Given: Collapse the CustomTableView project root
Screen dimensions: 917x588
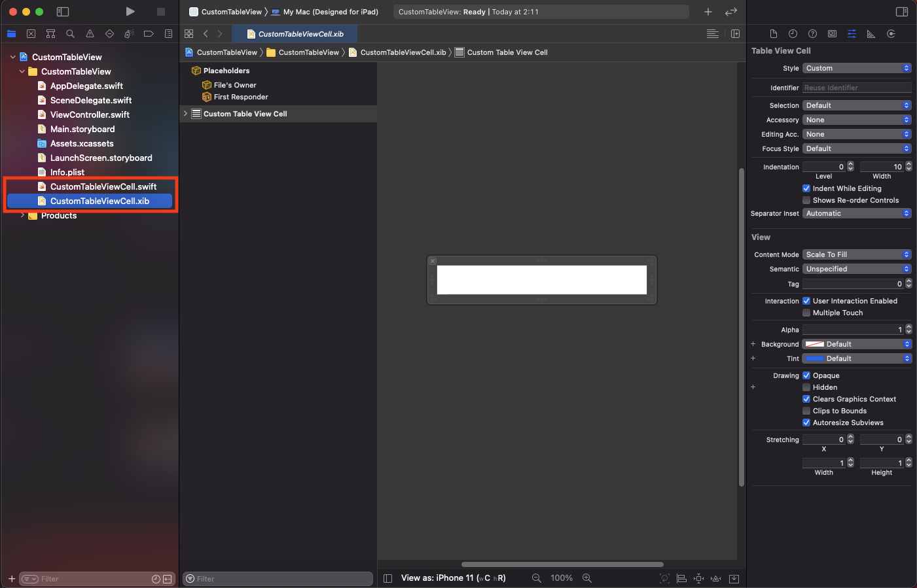Looking at the screenshot, I should (x=12, y=57).
